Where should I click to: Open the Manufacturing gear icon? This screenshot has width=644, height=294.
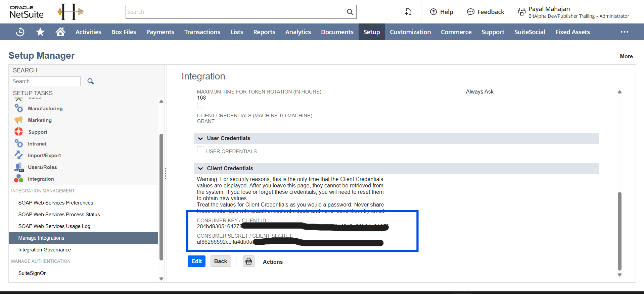(x=19, y=108)
